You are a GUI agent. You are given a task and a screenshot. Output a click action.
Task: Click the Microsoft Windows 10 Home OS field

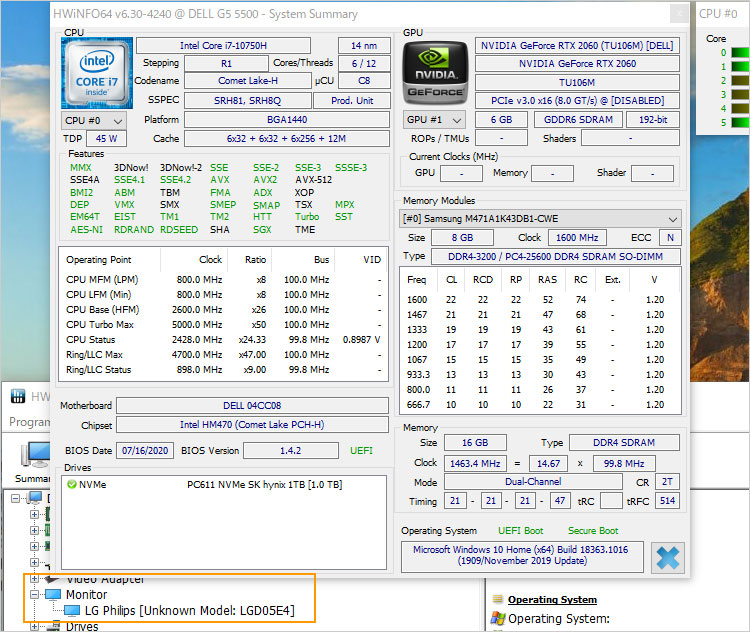(522, 556)
